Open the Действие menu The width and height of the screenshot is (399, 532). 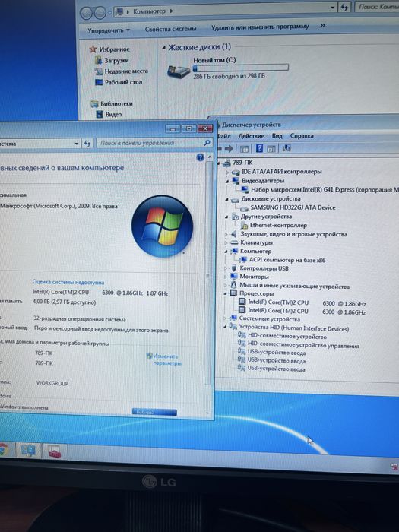pos(251,136)
